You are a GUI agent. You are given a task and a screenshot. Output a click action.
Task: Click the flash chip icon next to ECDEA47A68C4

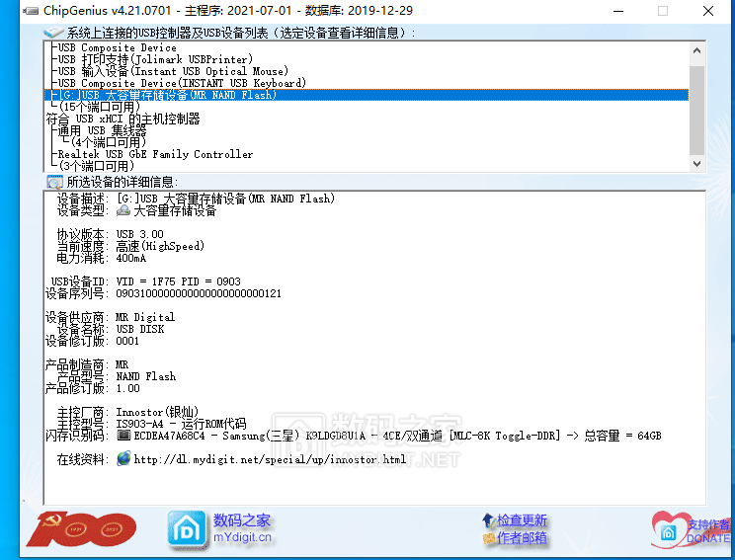pyautogui.click(x=123, y=436)
